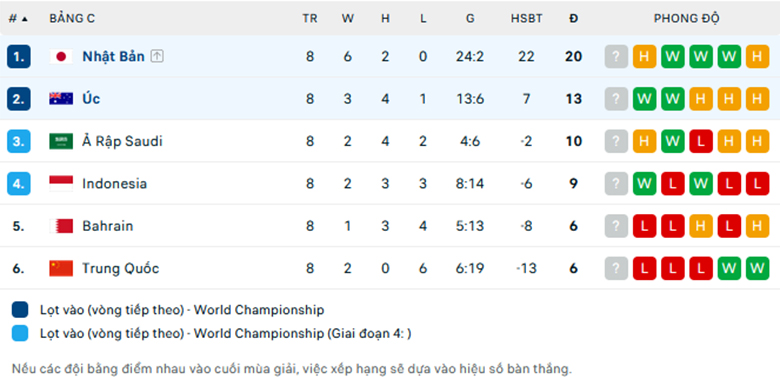Click the gray question mark in Trung Quốc row
This screenshot has width=780, height=379.
[616, 269]
